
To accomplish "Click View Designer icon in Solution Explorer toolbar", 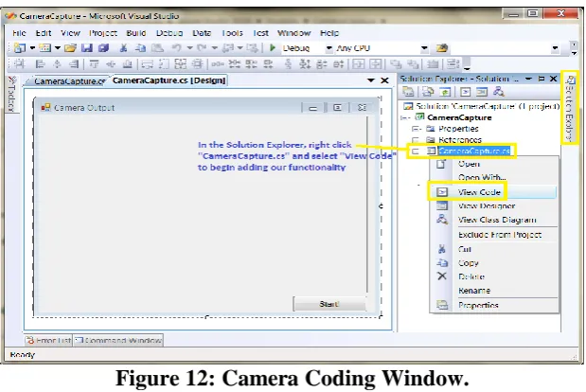I will point(482,92).
